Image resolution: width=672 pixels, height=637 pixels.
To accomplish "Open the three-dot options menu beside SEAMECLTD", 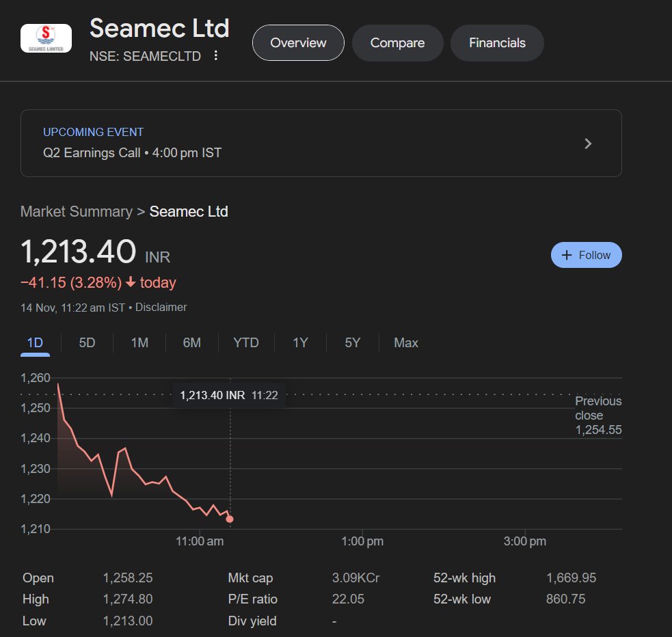I will [215, 55].
